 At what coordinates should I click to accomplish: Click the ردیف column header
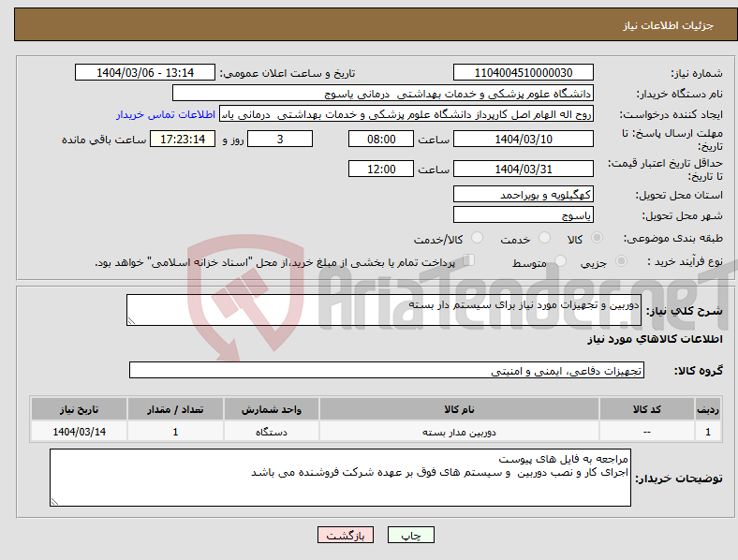pos(708,409)
